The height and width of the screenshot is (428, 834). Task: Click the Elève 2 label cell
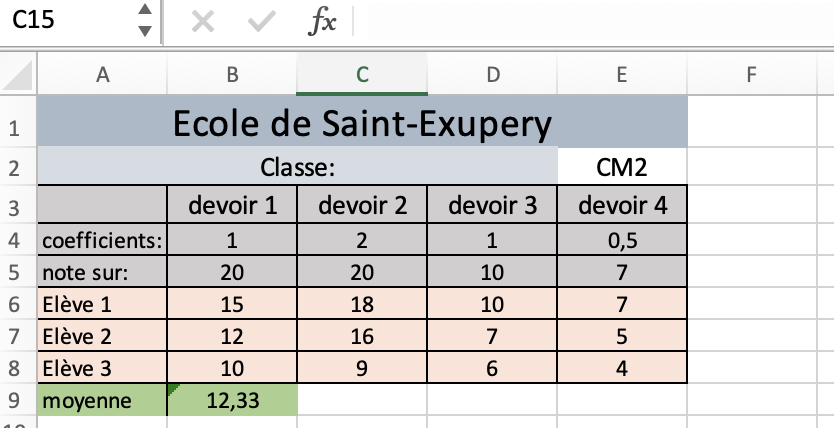point(102,336)
